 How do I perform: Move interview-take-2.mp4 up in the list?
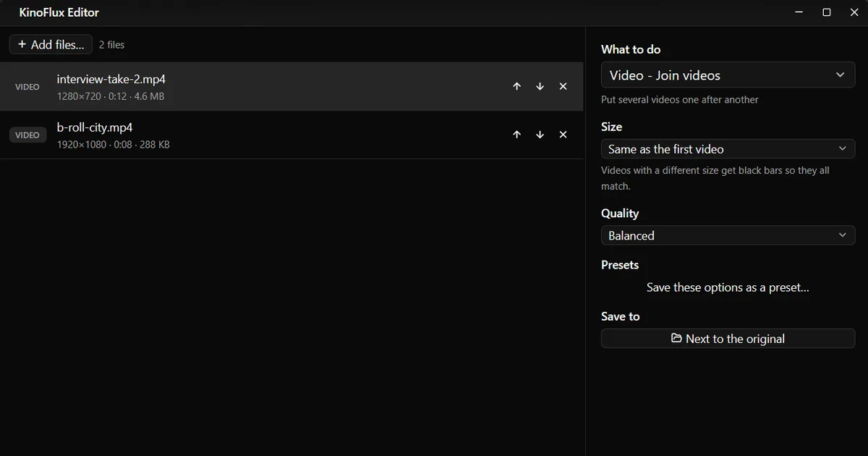[516, 86]
